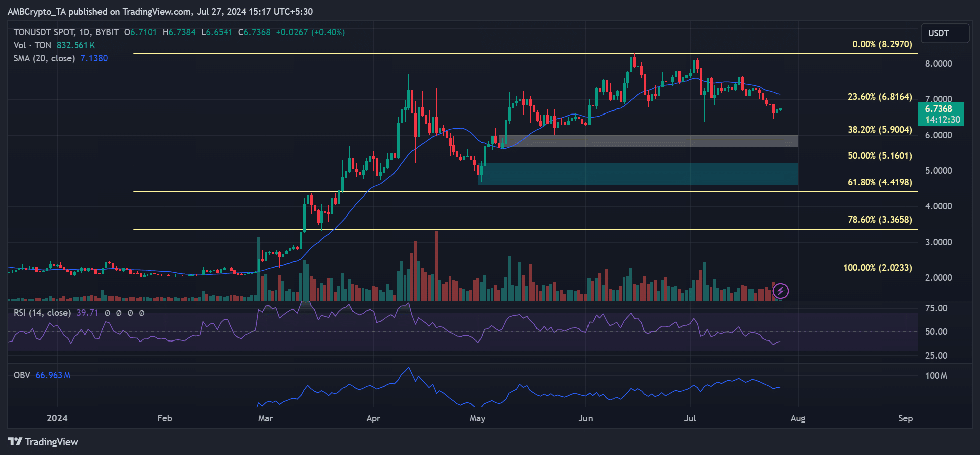Open the USDT currency selector
Viewport: 980px width, 455px height.
(x=945, y=33)
